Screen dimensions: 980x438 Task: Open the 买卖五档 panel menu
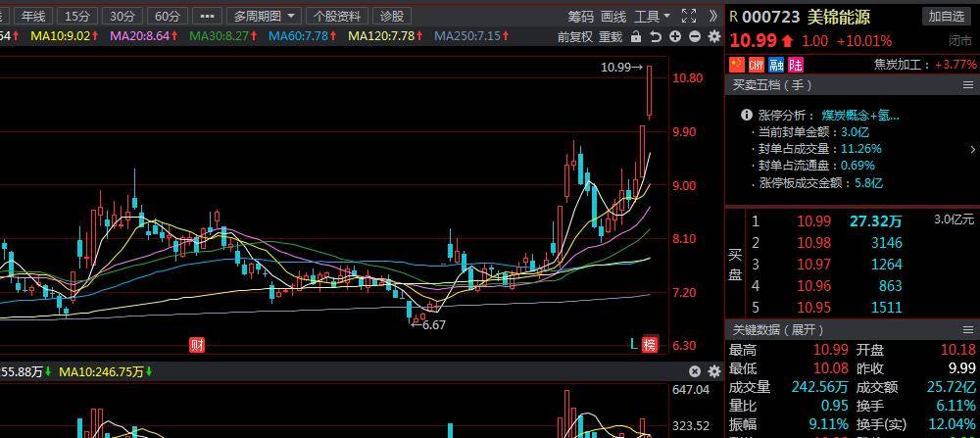[968, 85]
